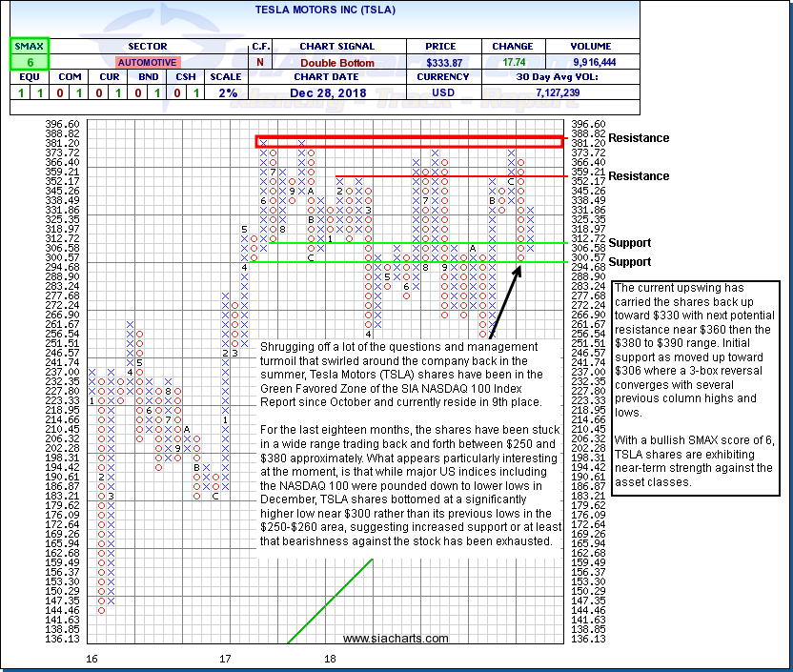
Task: Click the upper Resistance label
Action: click(x=639, y=138)
